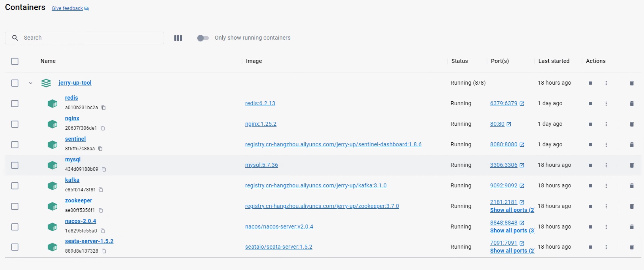Delete the nacos-2.0.4 container
The height and width of the screenshot is (270, 644).
(x=632, y=227)
